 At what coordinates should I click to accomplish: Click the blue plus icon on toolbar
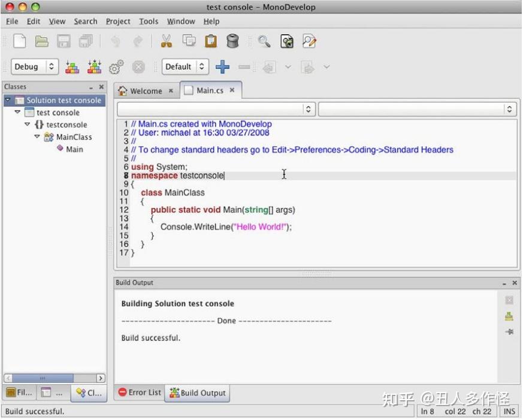point(222,66)
